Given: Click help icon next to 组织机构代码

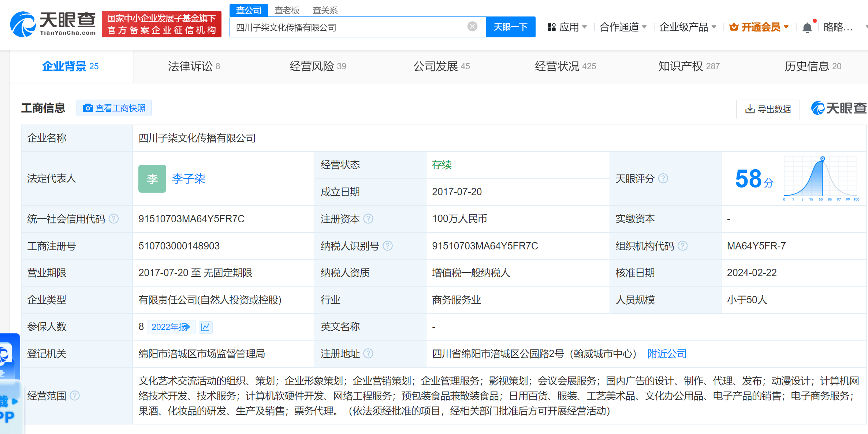Looking at the screenshot, I should coord(682,246).
